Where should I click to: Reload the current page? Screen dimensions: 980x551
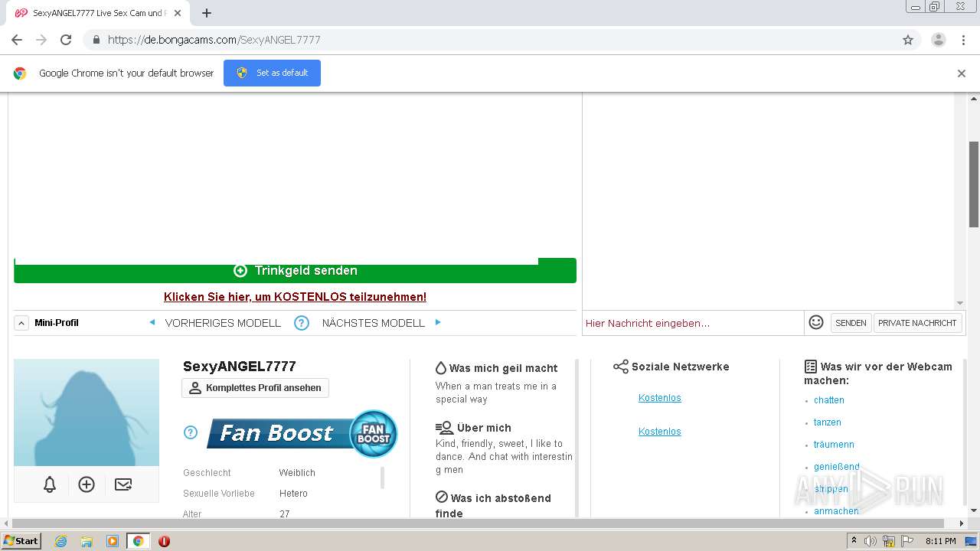point(66,40)
